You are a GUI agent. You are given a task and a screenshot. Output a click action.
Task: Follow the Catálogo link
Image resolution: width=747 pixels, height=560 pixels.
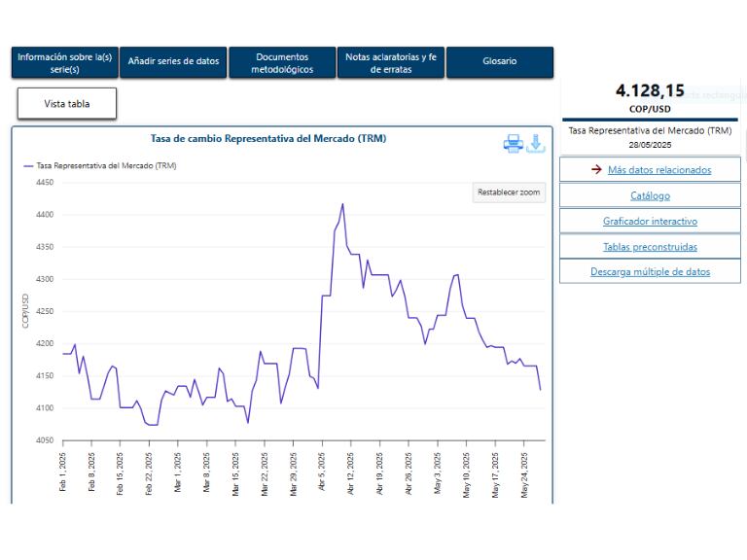650,195
